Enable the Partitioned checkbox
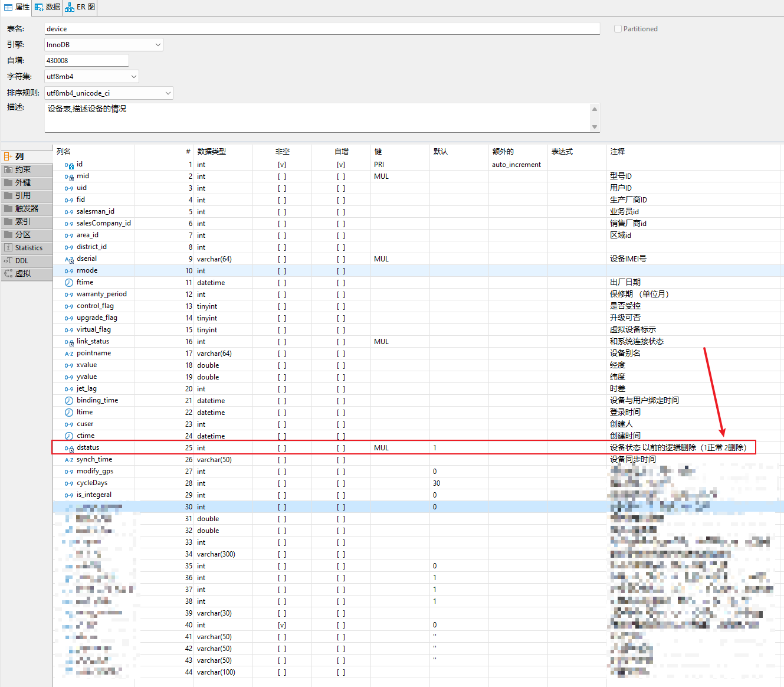Viewport: 784px width, 687px height. (x=618, y=29)
